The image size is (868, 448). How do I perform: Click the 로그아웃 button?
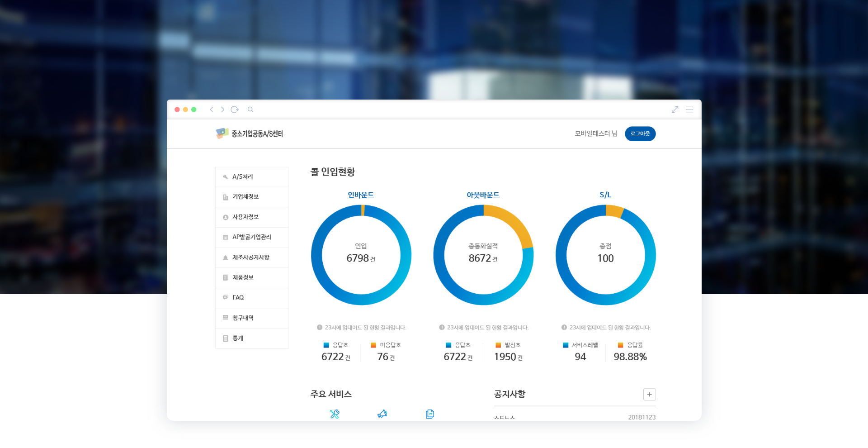(640, 133)
